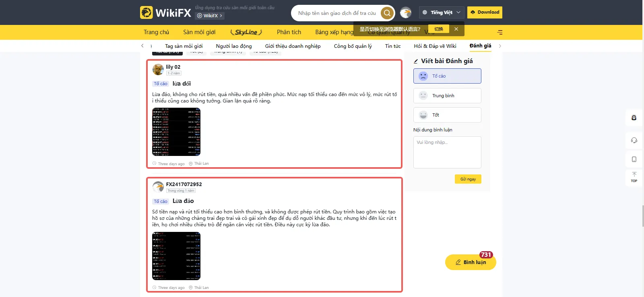The image size is (644, 297).
Task: Select the Tốt rating option
Action: tap(447, 115)
